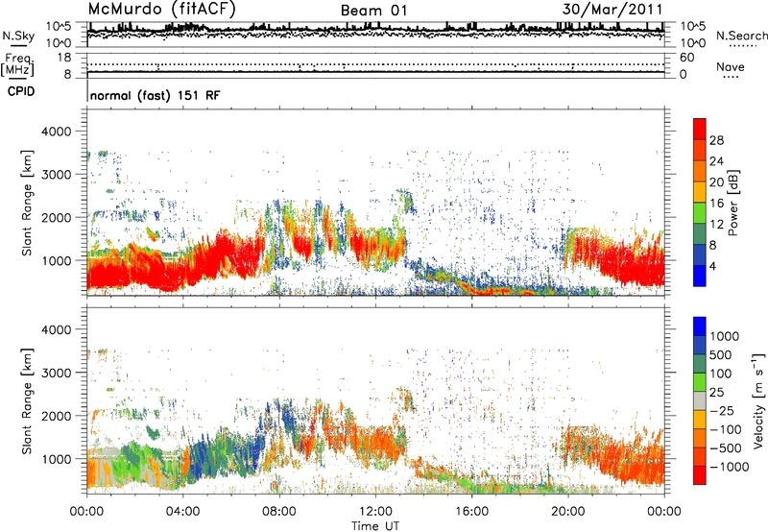Click the '1000' tick in the power panel

click(56, 260)
